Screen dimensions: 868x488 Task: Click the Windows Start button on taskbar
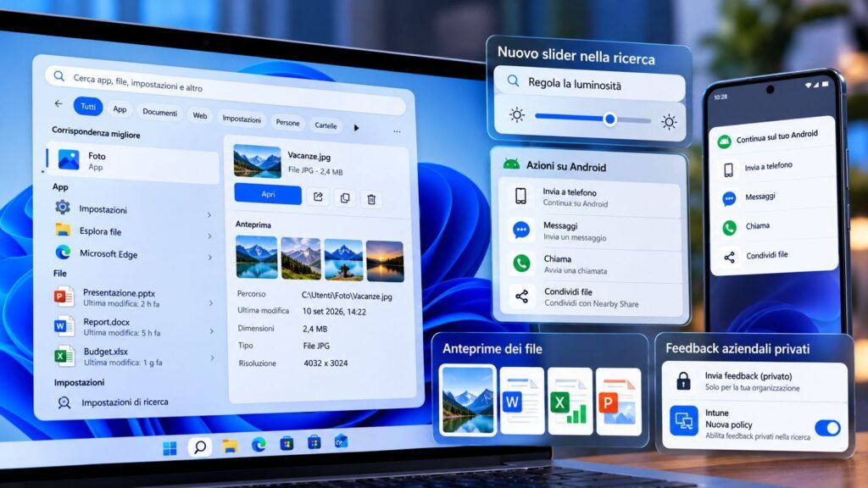(x=170, y=448)
